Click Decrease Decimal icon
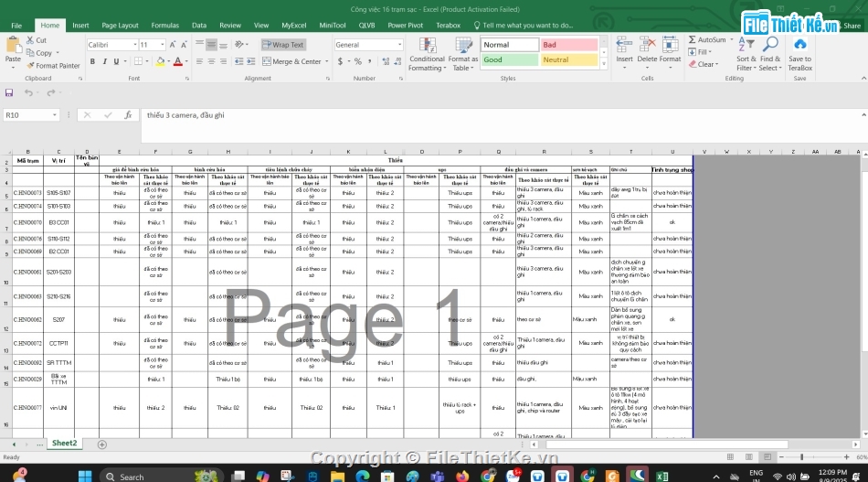 [397, 61]
